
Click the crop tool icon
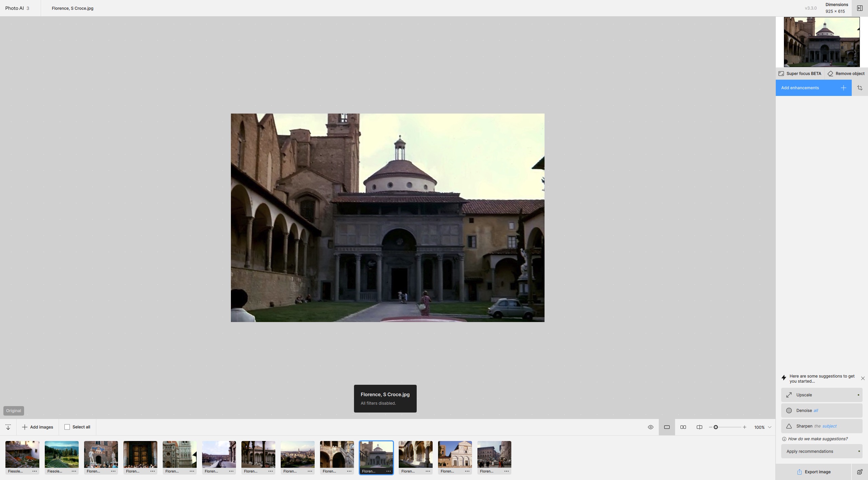(x=860, y=88)
